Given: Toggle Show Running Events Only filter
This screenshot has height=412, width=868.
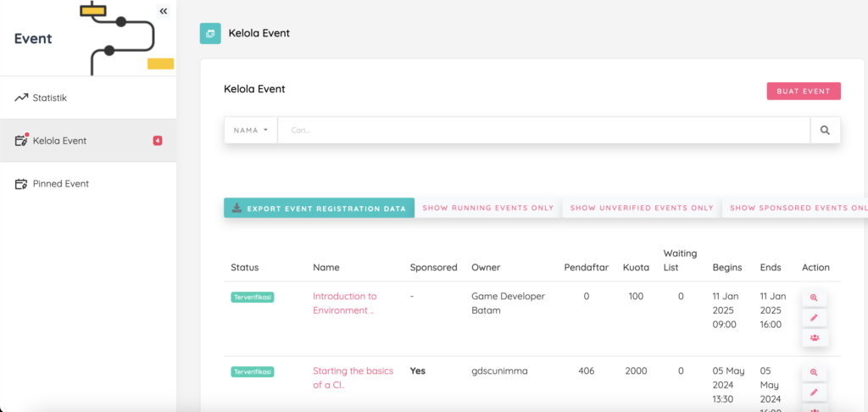Looking at the screenshot, I should (487, 208).
